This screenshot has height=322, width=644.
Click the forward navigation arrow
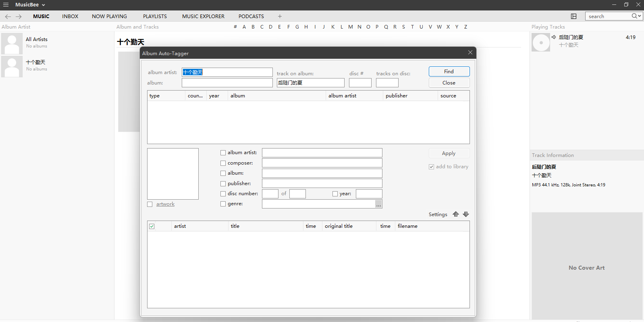[19, 17]
